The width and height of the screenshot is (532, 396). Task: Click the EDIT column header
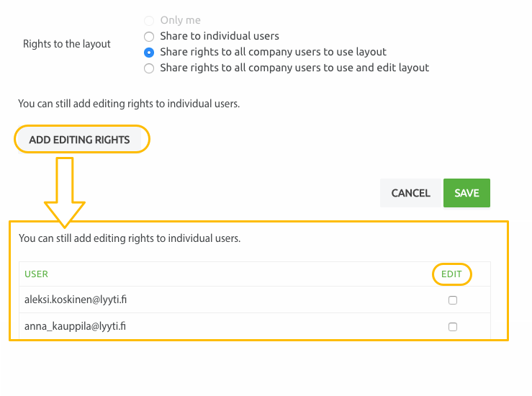[x=451, y=274]
